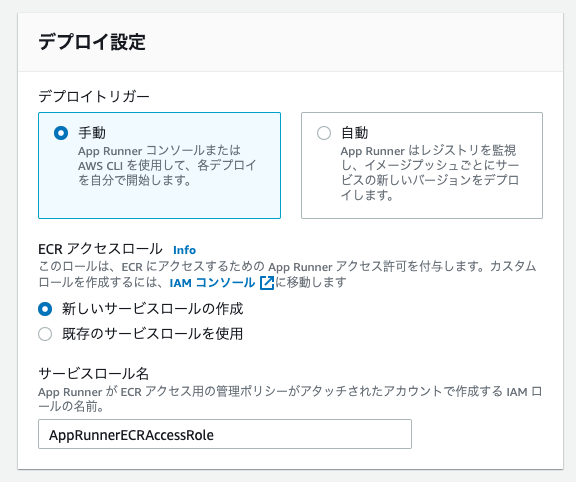576x482 pixels.
Task: Click the description text starting with このロールは
Action: click(287, 274)
